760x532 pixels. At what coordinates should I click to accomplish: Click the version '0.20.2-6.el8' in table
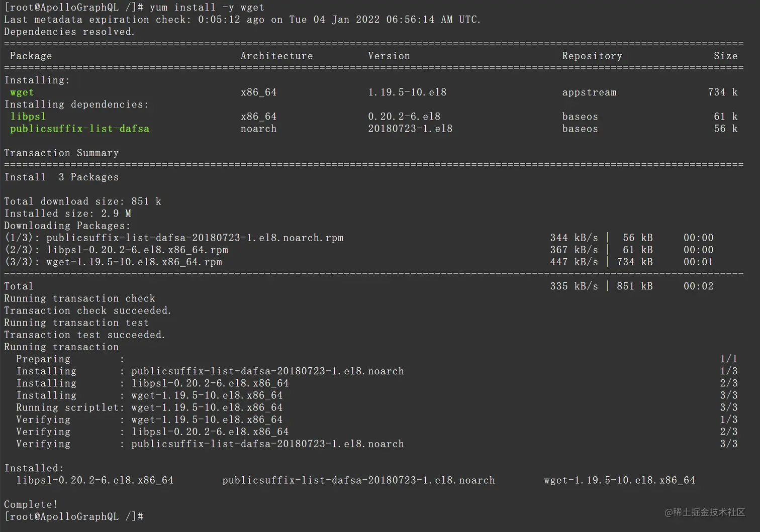point(404,117)
